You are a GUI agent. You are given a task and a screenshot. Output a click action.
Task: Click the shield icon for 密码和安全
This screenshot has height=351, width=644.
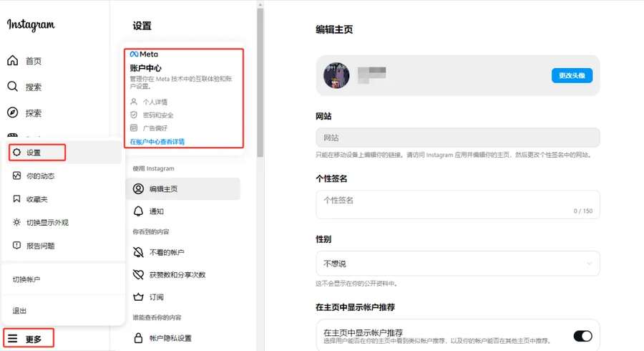coord(134,115)
